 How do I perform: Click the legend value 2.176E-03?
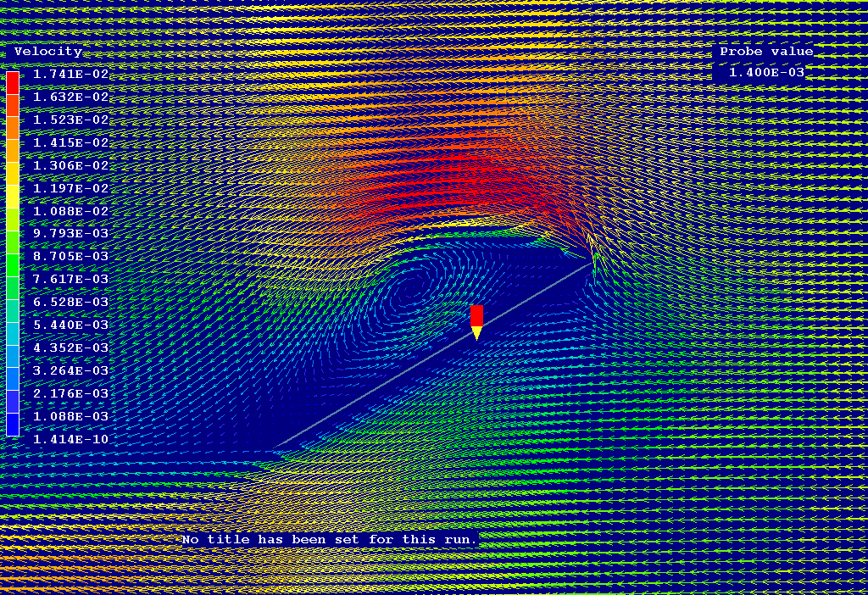(x=71, y=393)
